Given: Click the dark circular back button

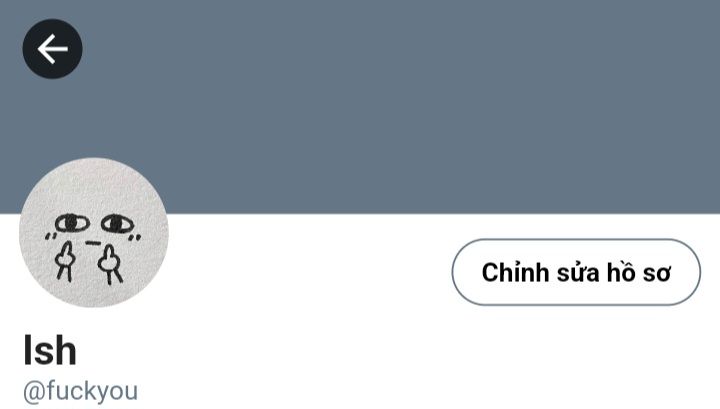Looking at the screenshot, I should pyautogui.click(x=52, y=49).
